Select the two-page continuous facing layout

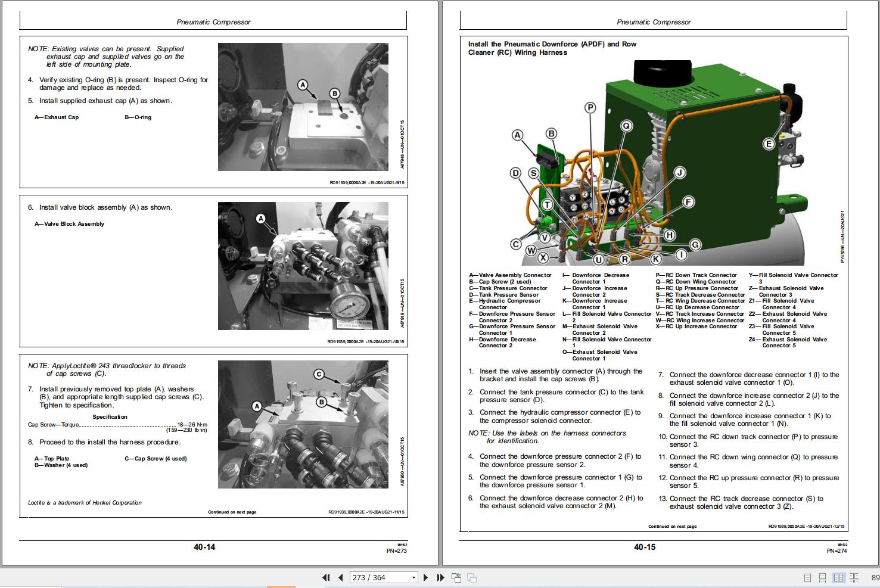(854, 578)
